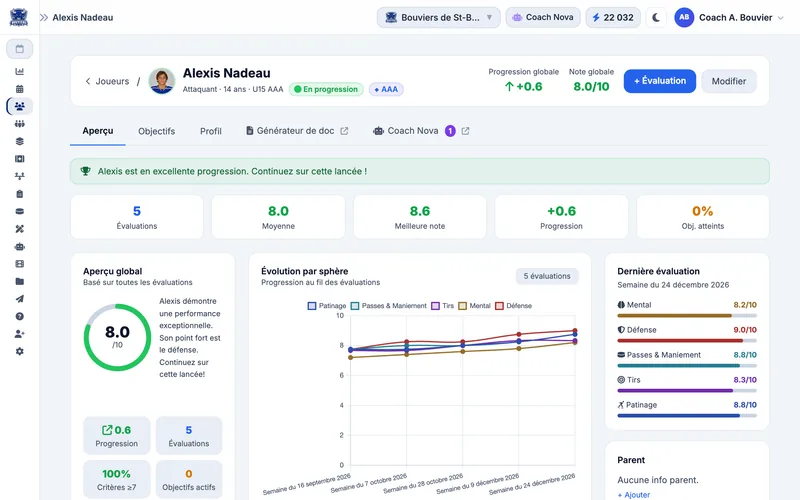Toggle Tirs series in chart legend
Screen dimensions: 800x500
click(443, 306)
